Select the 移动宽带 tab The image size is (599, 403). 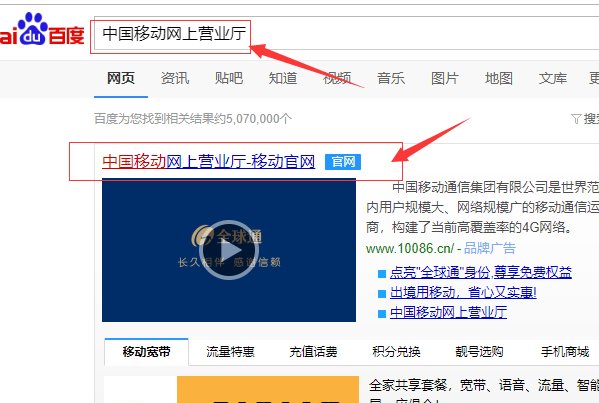[x=146, y=351]
